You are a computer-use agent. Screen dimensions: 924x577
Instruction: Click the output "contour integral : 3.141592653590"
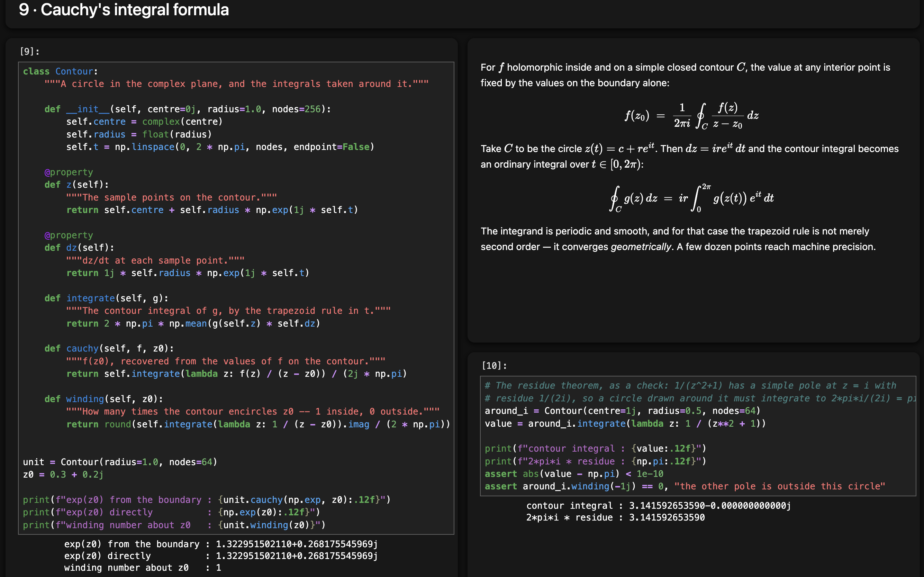pyautogui.click(x=658, y=506)
